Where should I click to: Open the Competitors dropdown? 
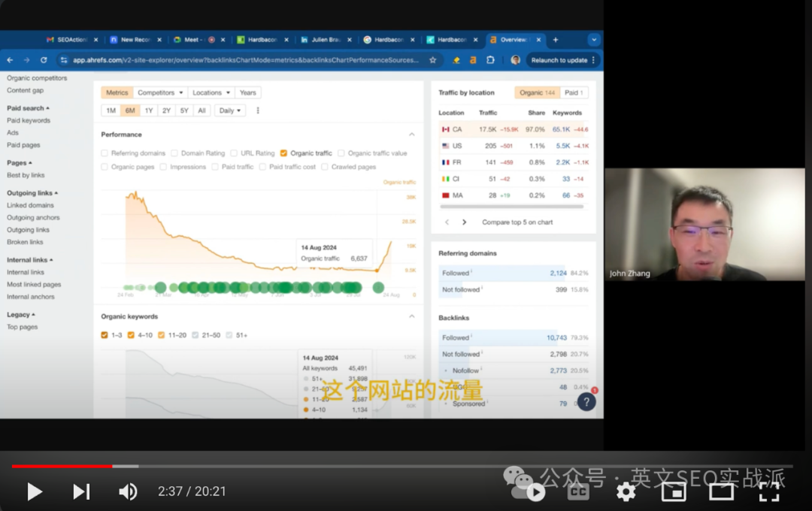click(x=160, y=92)
